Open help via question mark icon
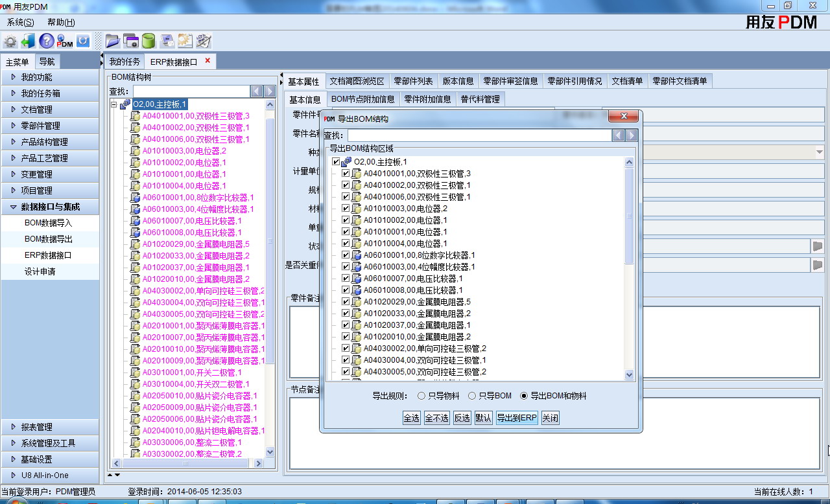The image size is (830, 504). pyautogui.click(x=46, y=41)
